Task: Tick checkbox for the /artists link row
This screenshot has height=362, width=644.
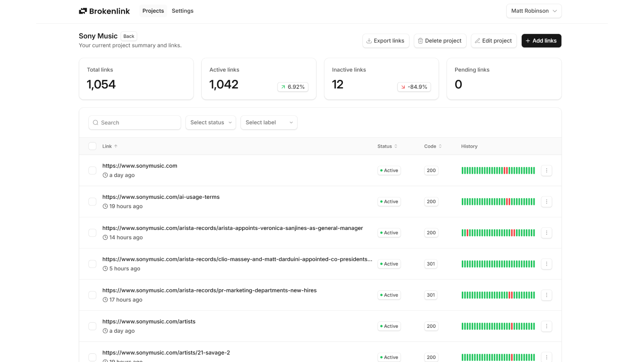Action: coord(92,326)
